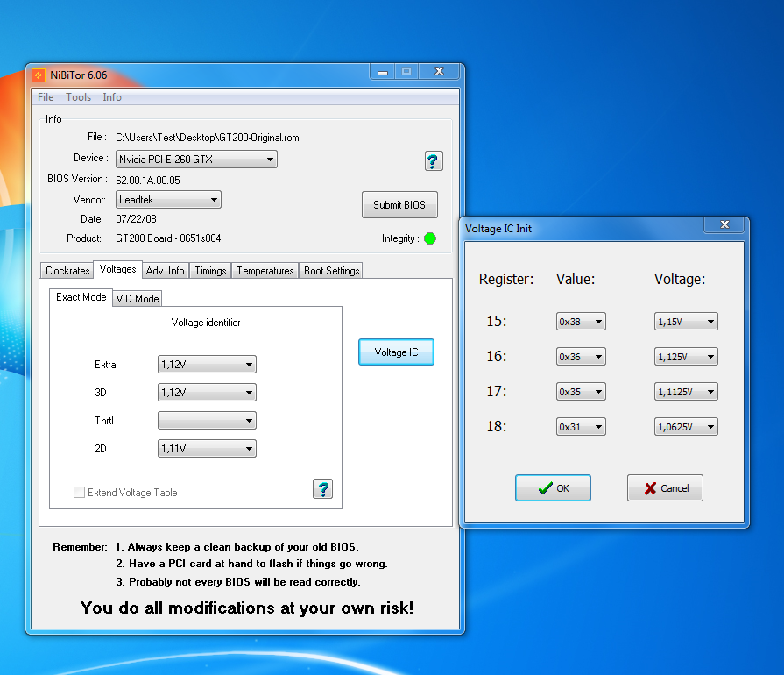784x675 pixels.
Task: Open register 16 value dropdown 0x36
Action: (581, 357)
